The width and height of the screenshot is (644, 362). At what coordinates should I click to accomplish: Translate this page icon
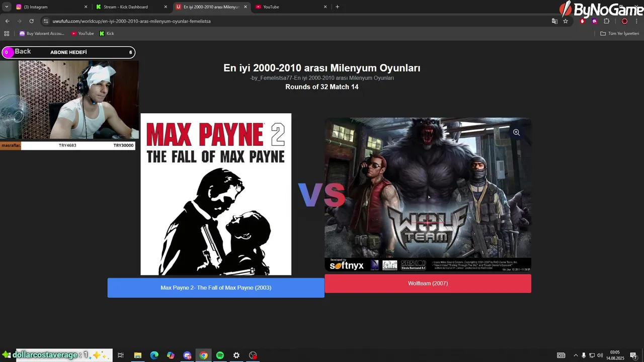(x=554, y=21)
